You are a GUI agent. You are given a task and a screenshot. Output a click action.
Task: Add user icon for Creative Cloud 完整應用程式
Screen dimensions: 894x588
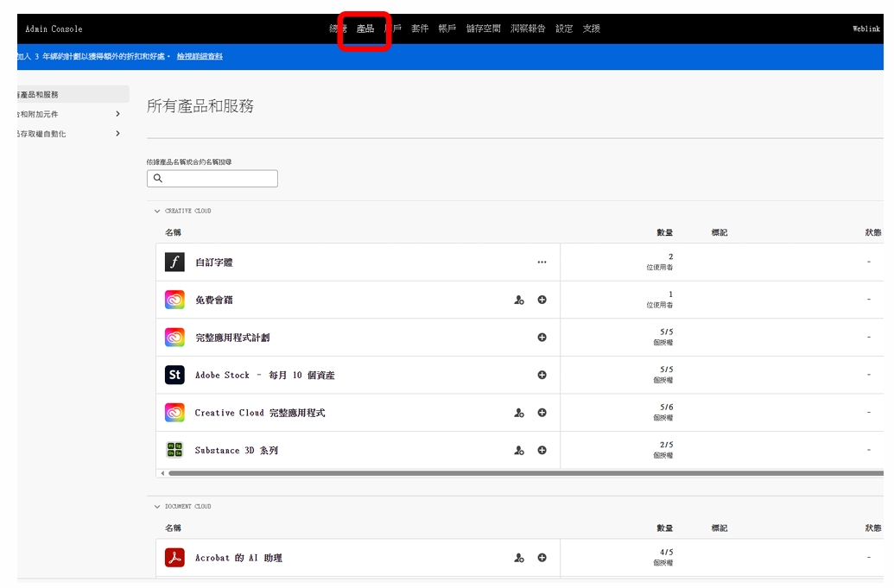pos(519,413)
